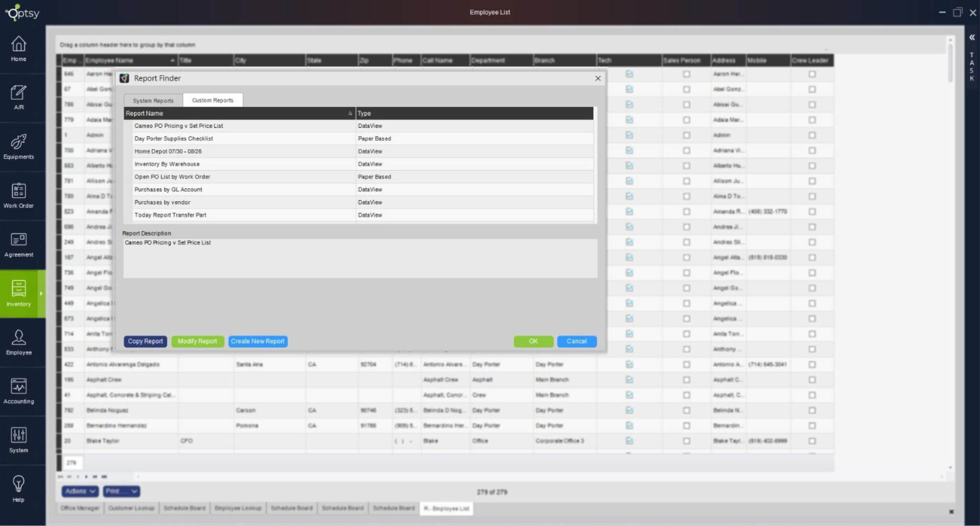This screenshot has height=526, width=980.
Task: Expand the Task panel double-chevron
Action: click(972, 37)
